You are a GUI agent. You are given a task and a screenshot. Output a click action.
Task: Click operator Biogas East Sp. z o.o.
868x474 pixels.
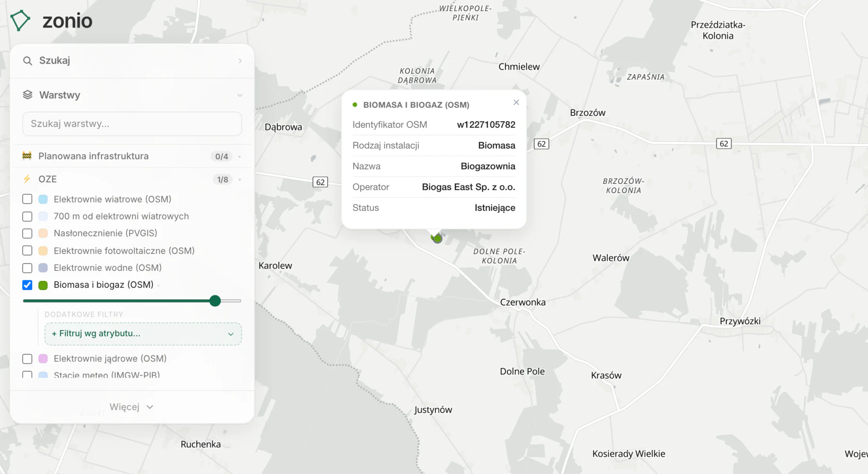point(468,187)
